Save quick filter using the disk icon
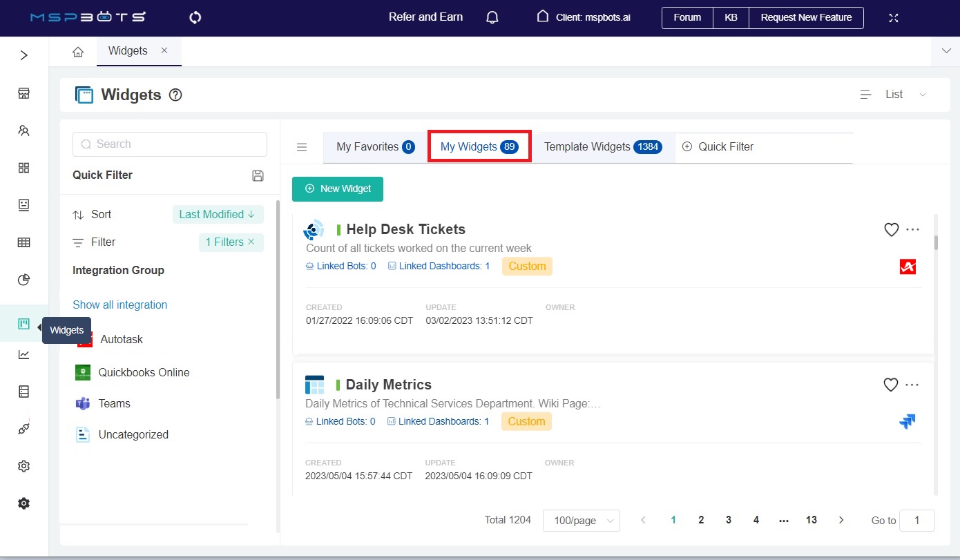The width and height of the screenshot is (960, 560). (258, 175)
